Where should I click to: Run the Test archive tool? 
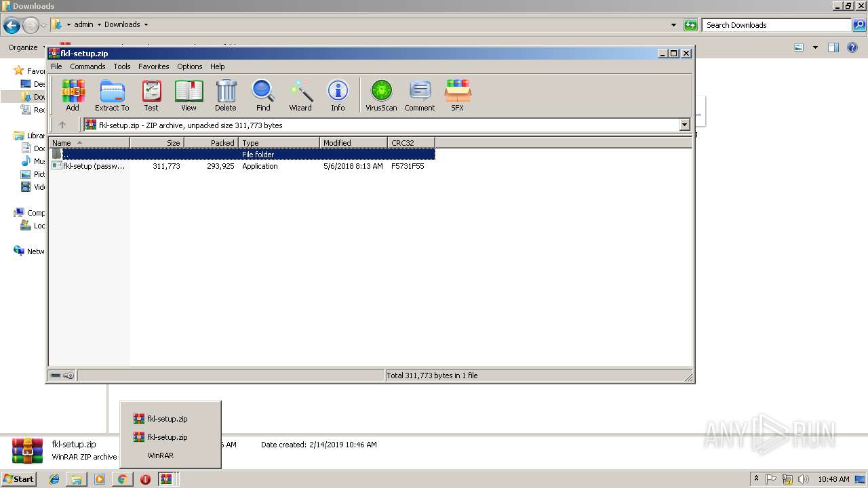(151, 95)
